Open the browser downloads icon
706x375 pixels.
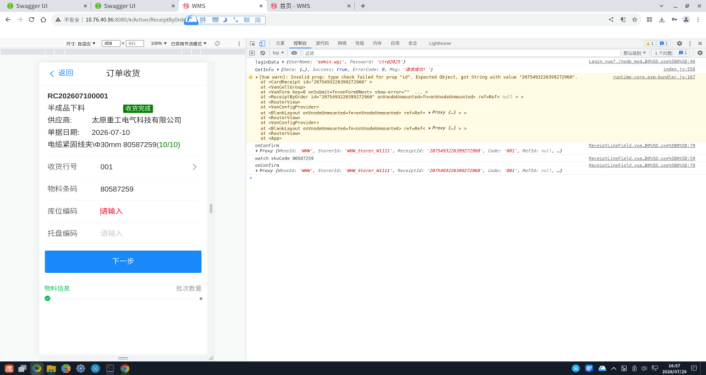(661, 19)
